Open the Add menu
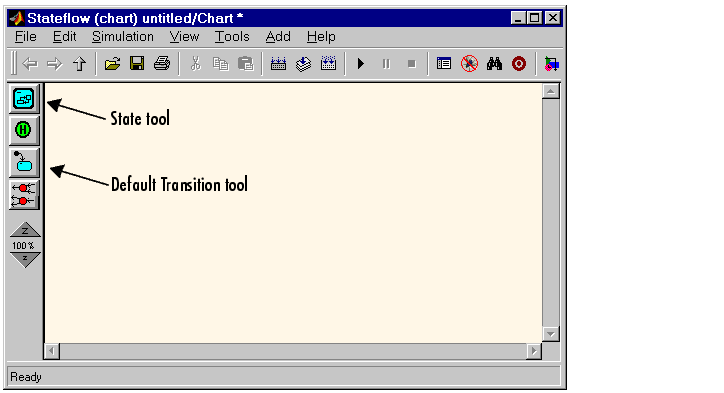Viewport: 724px width, 393px height. click(x=278, y=36)
